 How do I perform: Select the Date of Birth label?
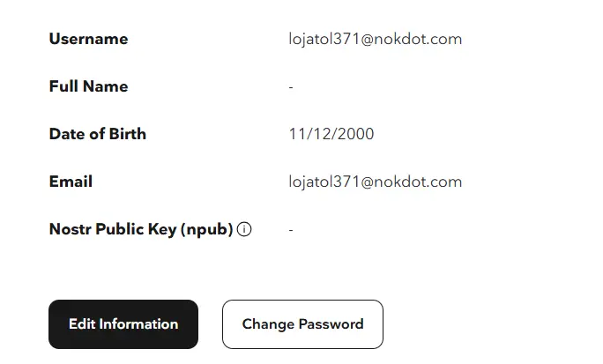[98, 134]
